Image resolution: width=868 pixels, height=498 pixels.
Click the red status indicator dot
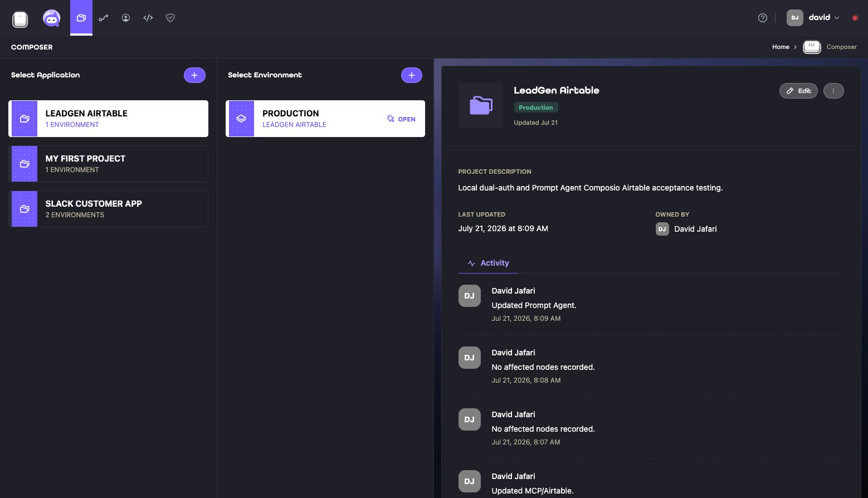pos(855,18)
